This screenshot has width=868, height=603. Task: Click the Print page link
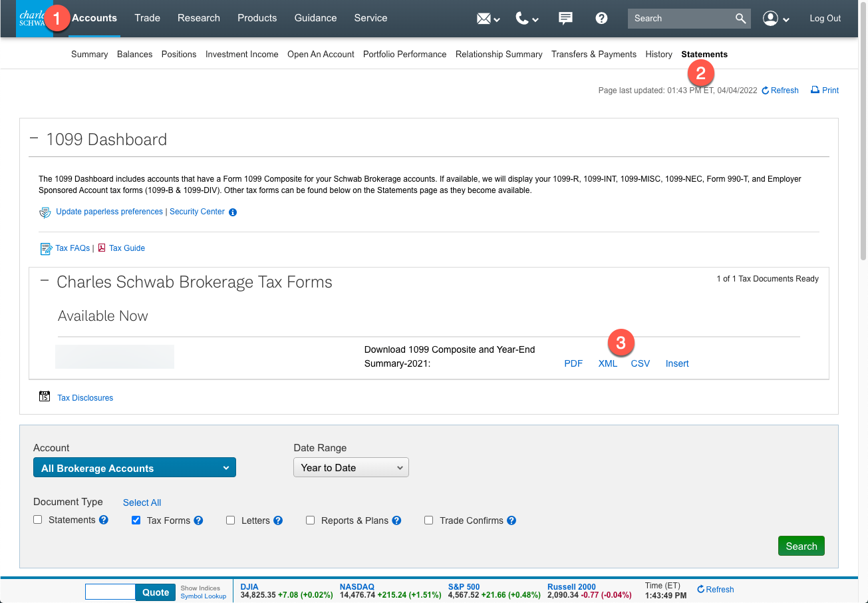point(825,91)
